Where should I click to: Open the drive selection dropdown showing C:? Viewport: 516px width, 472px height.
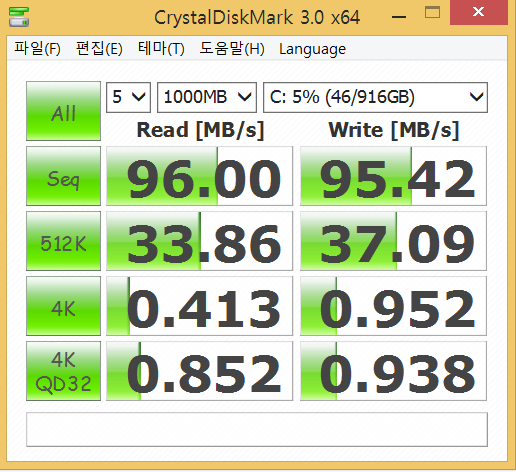(x=375, y=97)
